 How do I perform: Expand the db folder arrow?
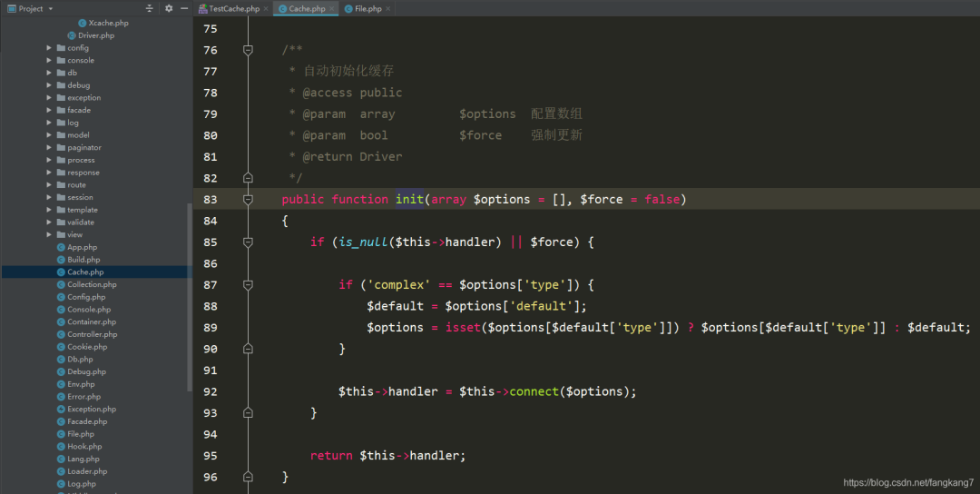(49, 73)
